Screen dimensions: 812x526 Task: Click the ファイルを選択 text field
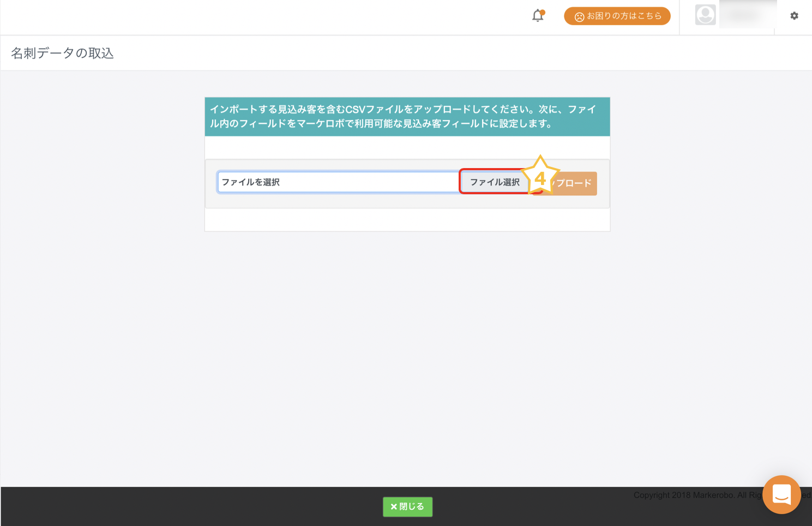click(x=338, y=182)
